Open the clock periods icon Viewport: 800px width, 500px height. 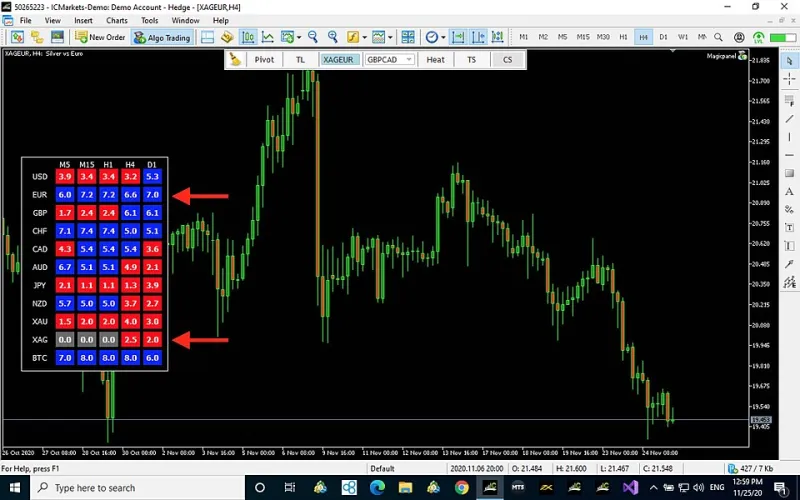coord(432,37)
